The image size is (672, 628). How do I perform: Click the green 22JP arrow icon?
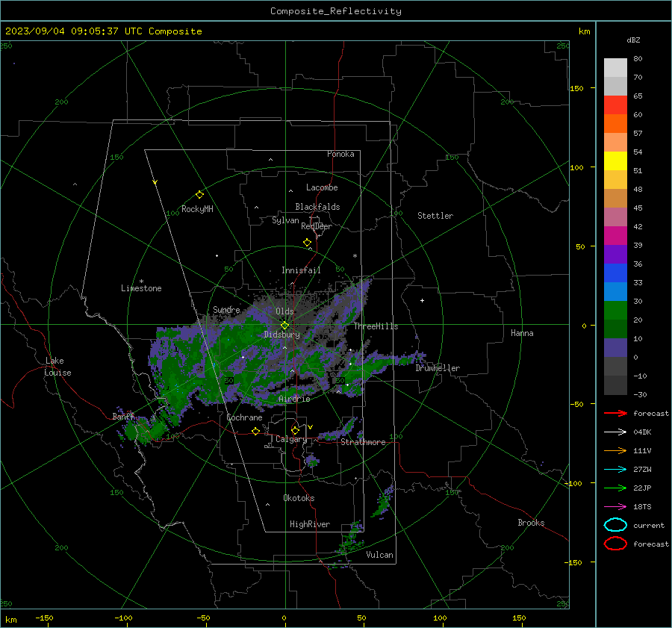615,488
